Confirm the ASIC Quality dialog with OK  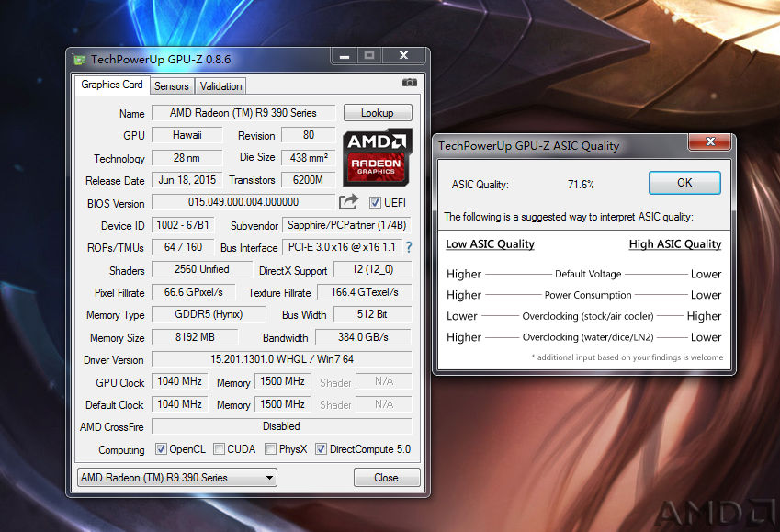tap(684, 183)
